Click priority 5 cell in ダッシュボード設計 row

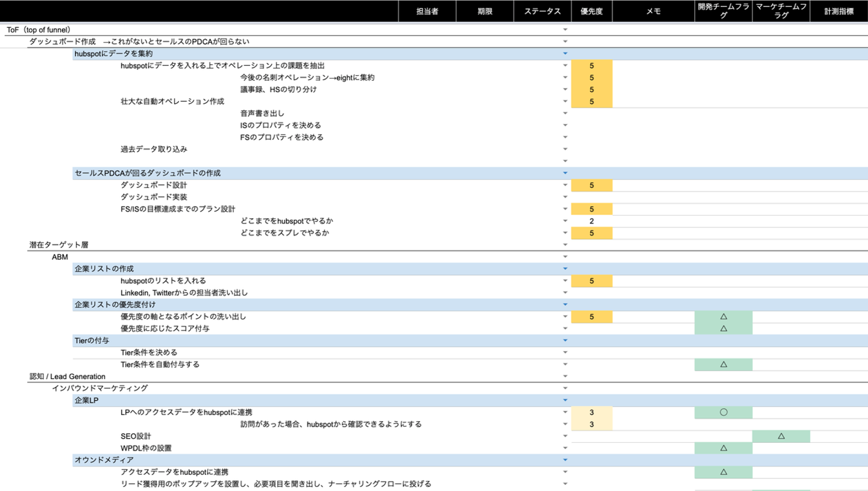[591, 185]
